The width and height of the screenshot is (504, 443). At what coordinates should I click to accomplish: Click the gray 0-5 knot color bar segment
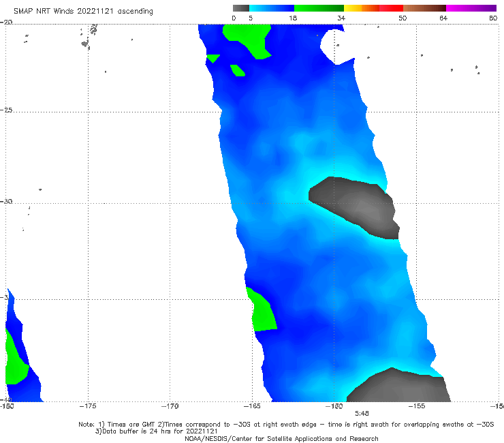pos(241,8)
